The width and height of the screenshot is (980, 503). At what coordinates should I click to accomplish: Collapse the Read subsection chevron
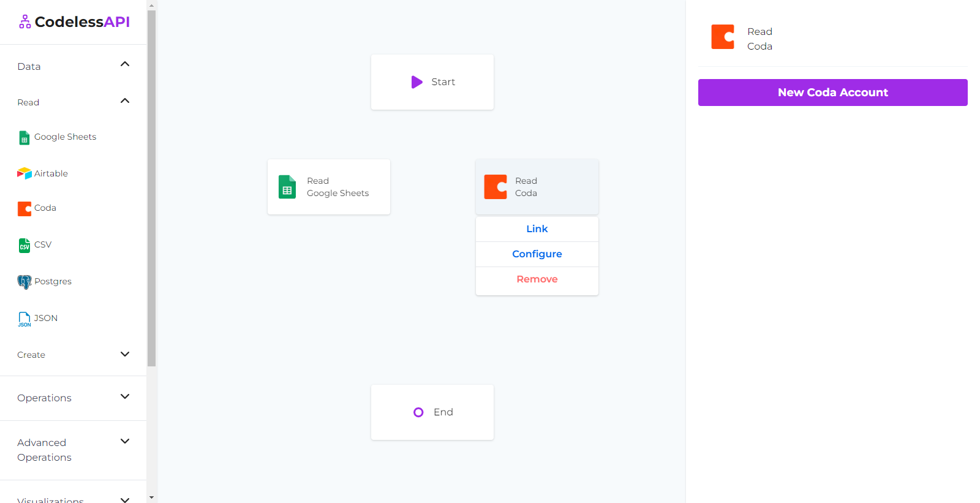tap(125, 101)
